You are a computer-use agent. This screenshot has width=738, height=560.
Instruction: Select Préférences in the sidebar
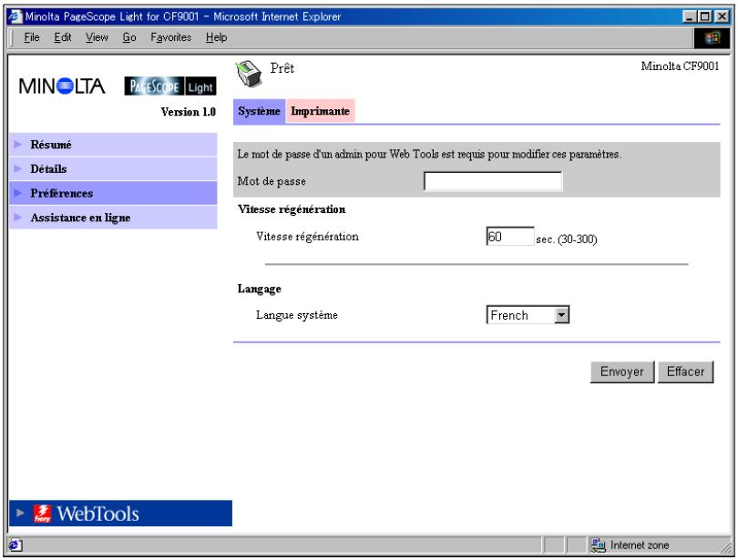[113, 193]
